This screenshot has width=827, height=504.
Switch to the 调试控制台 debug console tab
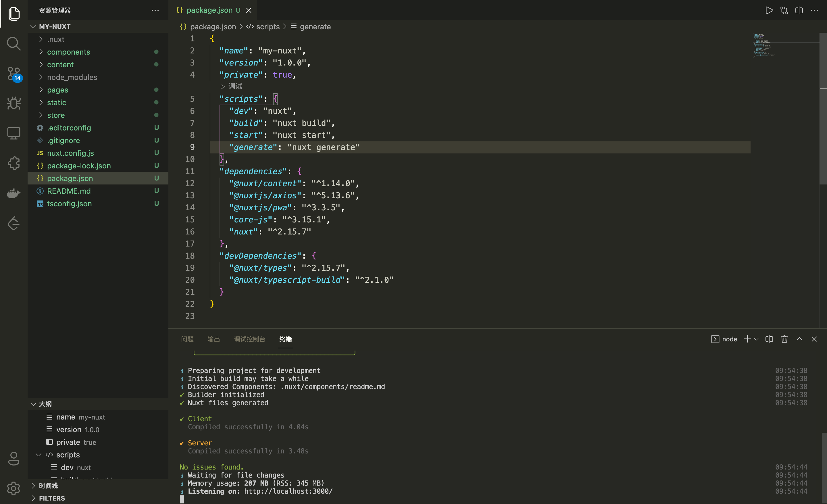tap(249, 339)
